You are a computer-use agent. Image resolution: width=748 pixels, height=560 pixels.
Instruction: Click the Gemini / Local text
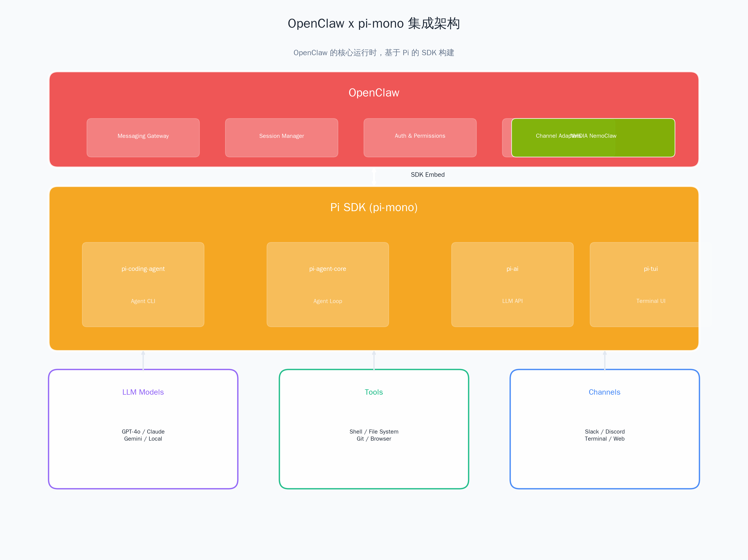[143, 439]
